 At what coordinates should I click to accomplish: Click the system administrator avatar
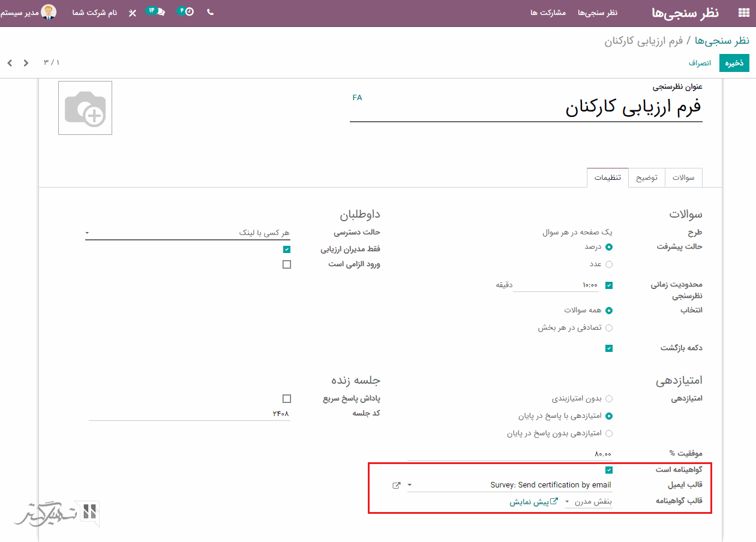(x=49, y=12)
